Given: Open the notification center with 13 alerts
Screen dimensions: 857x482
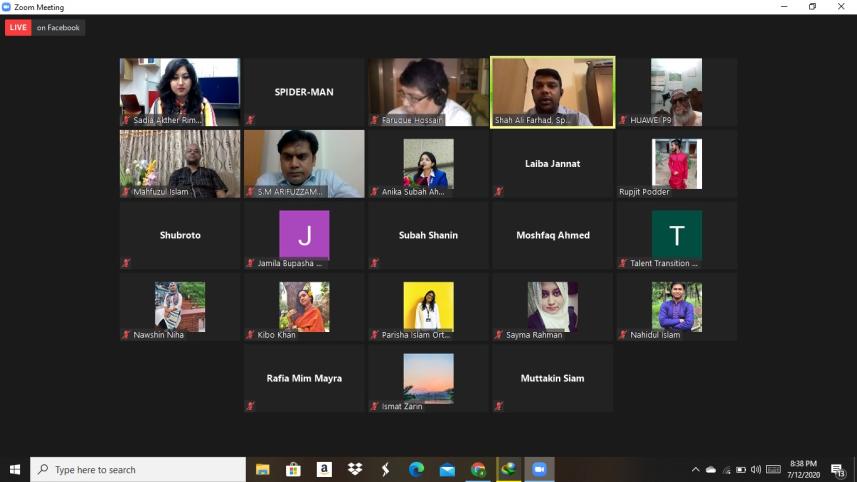Looking at the screenshot, I should tap(838, 470).
